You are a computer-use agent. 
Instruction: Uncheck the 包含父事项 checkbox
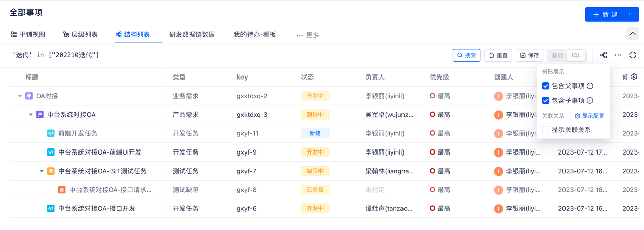[x=545, y=86]
